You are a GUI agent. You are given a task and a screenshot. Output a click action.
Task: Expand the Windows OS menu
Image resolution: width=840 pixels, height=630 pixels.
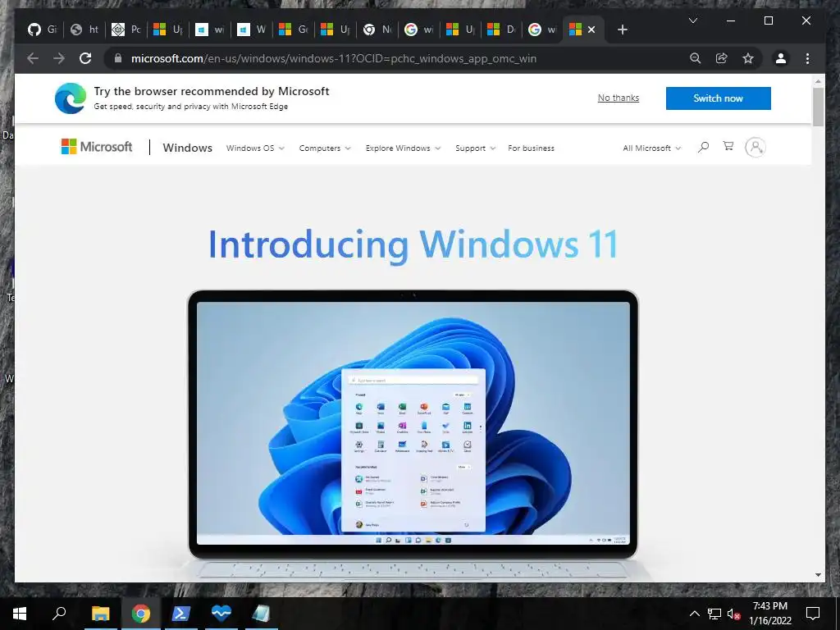[x=255, y=148]
